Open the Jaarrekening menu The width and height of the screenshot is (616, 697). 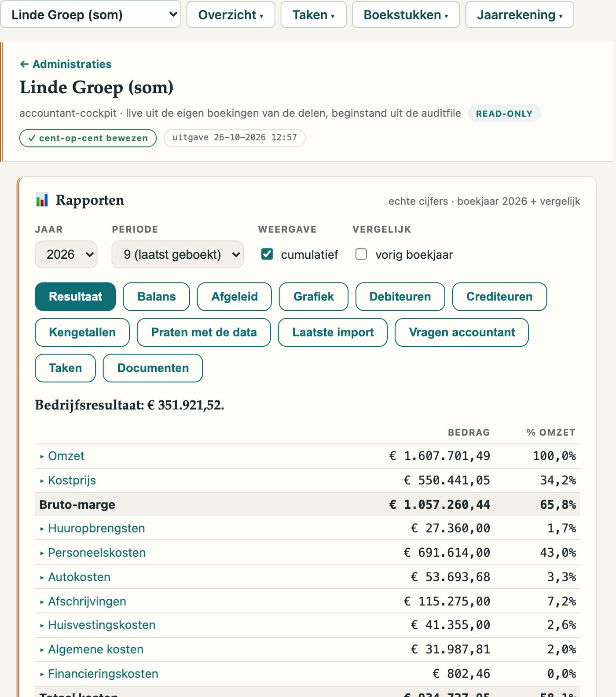[x=520, y=15]
